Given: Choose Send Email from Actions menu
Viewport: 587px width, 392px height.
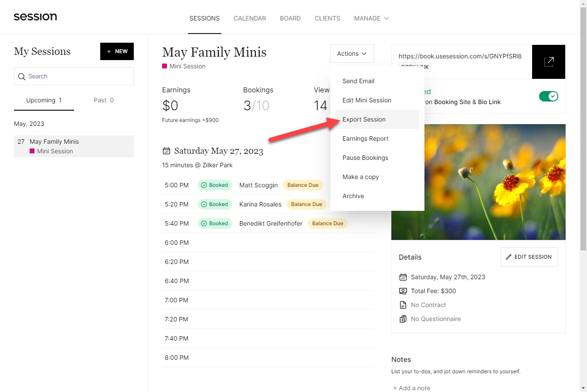Looking at the screenshot, I should point(377,81).
